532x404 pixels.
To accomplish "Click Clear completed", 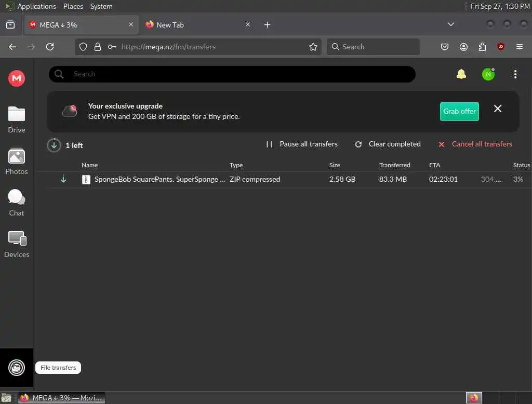I will (x=388, y=144).
